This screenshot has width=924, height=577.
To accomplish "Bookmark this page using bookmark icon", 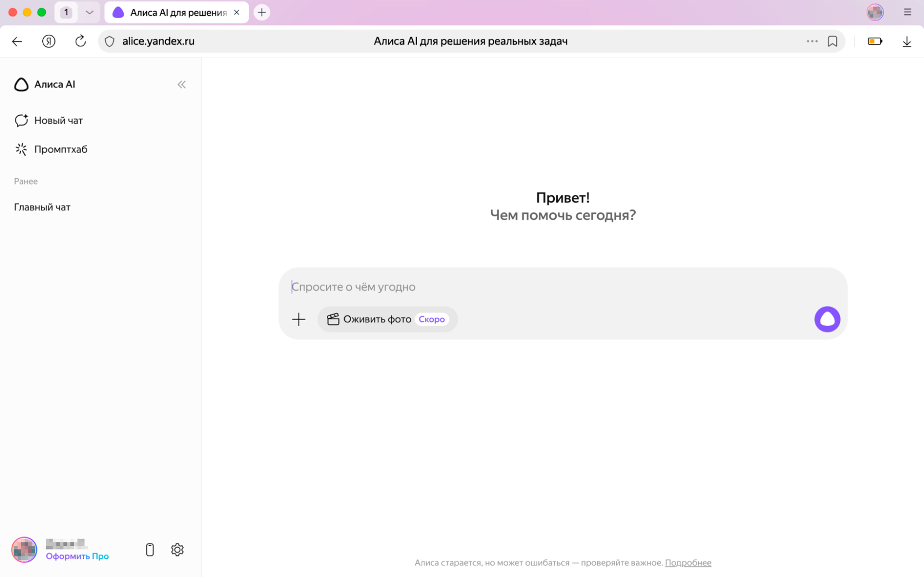I will [832, 41].
